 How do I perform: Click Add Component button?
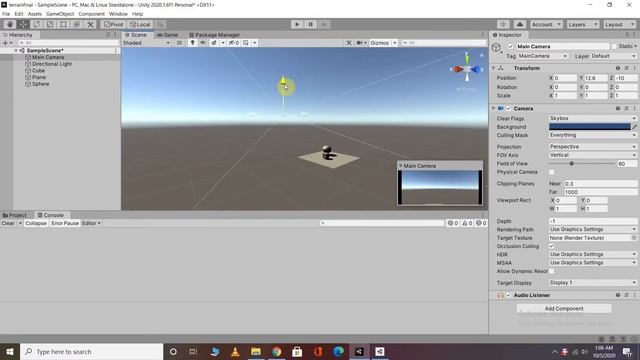point(564,309)
